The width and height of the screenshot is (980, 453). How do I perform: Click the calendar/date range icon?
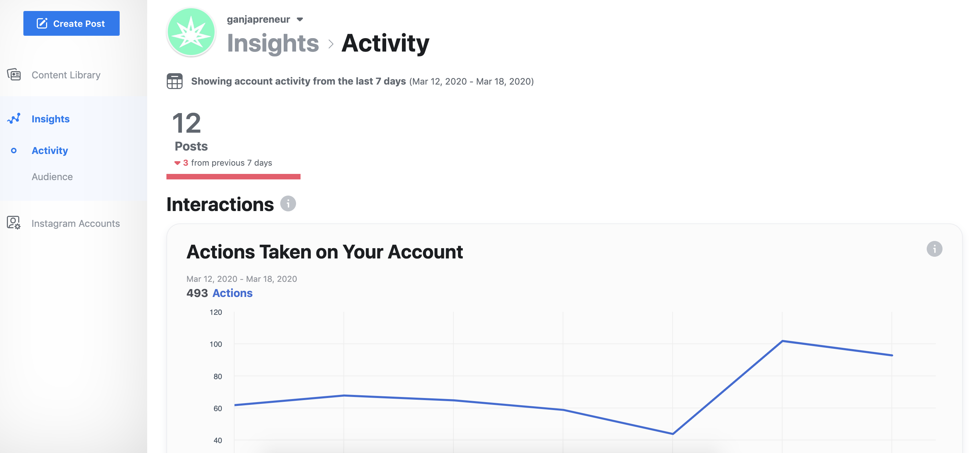point(174,81)
